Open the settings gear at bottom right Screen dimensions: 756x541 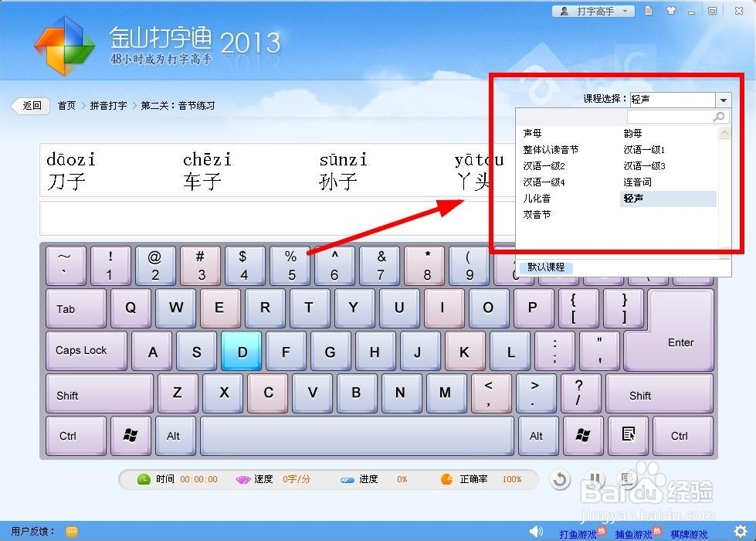point(742,532)
